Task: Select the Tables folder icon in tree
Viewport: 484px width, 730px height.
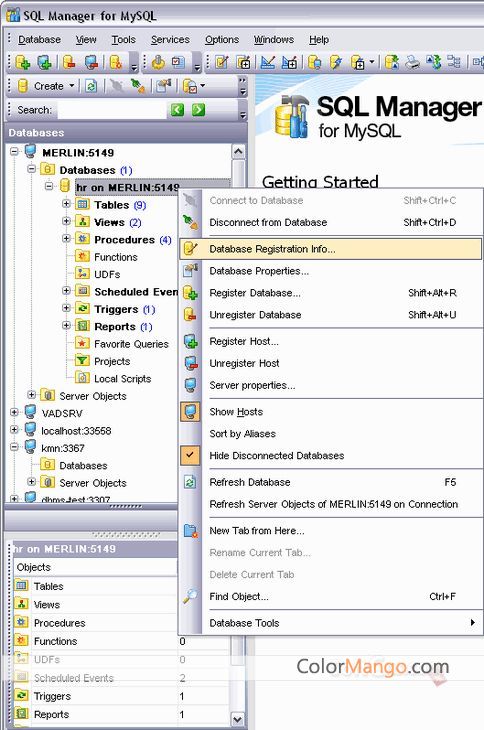Action: coord(83,204)
